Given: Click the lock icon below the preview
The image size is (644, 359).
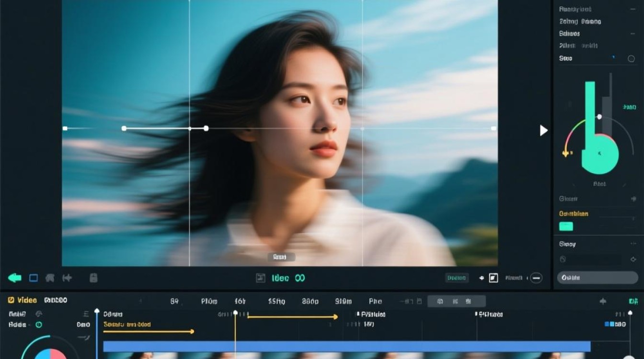Looking at the screenshot, I should [x=93, y=278].
